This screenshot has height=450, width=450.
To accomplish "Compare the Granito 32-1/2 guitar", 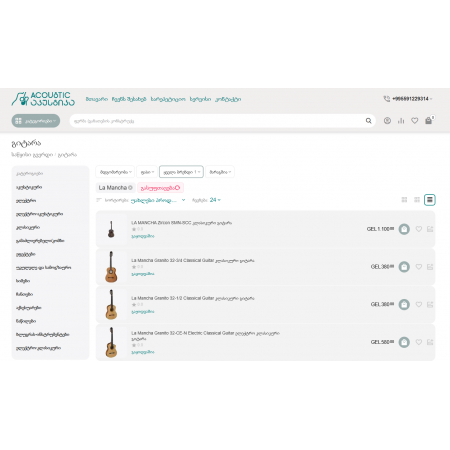I will tap(430, 304).
